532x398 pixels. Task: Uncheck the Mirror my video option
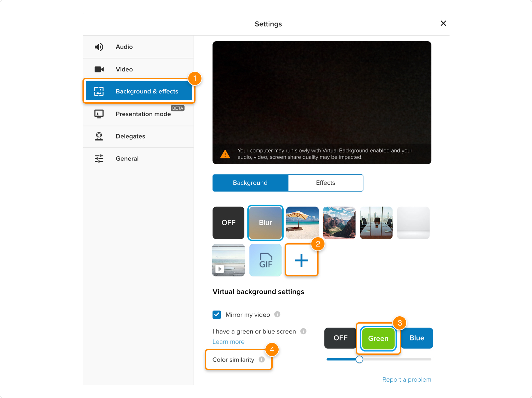tap(217, 315)
